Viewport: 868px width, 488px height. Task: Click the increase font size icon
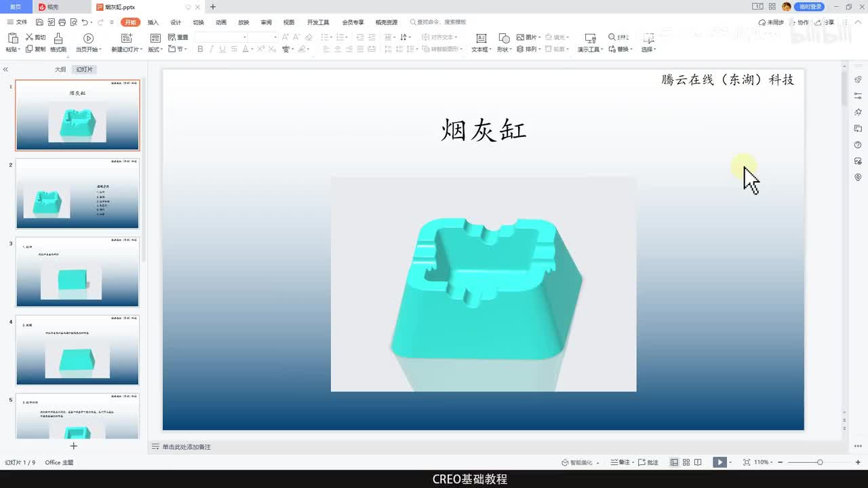point(285,37)
